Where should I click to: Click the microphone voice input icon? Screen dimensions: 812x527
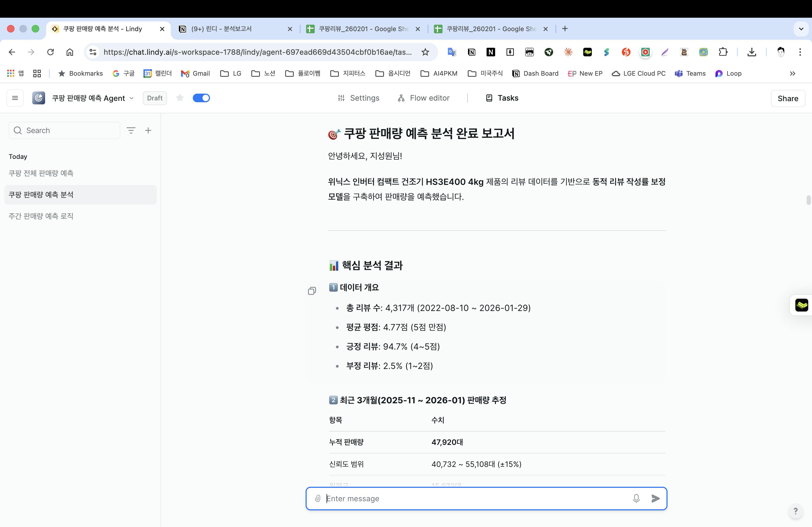(636, 498)
